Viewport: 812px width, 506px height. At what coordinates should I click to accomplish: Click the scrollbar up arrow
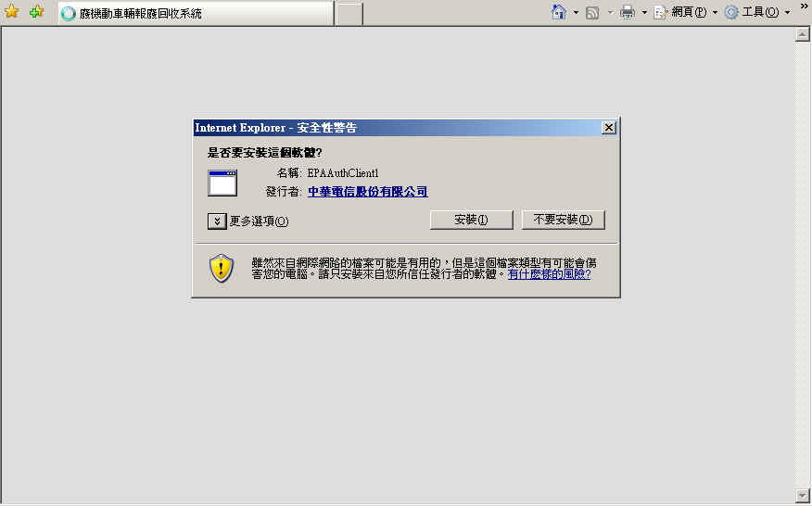pyautogui.click(x=802, y=34)
